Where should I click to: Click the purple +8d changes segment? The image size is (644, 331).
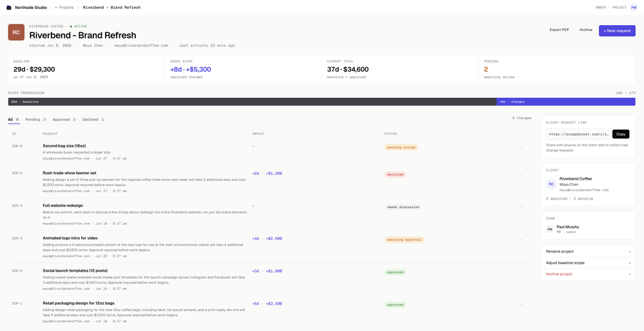(566, 102)
